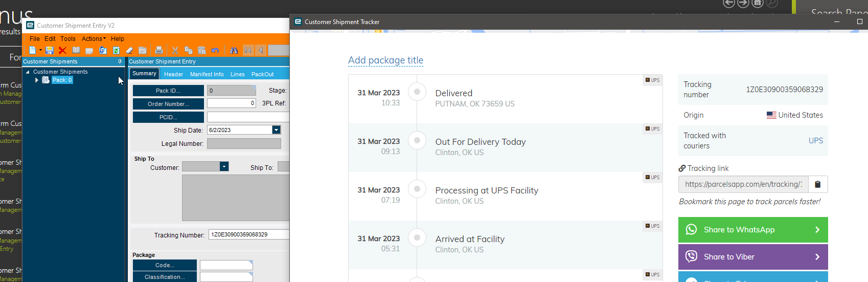Click the Previous record arrow icon
The width and height of the screenshot is (868, 282).
[x=261, y=50]
